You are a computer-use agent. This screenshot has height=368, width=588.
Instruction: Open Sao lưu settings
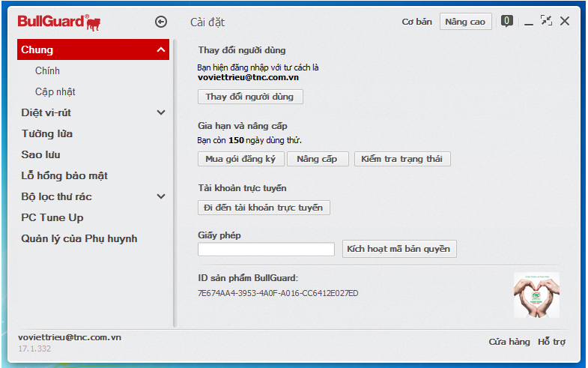40,154
